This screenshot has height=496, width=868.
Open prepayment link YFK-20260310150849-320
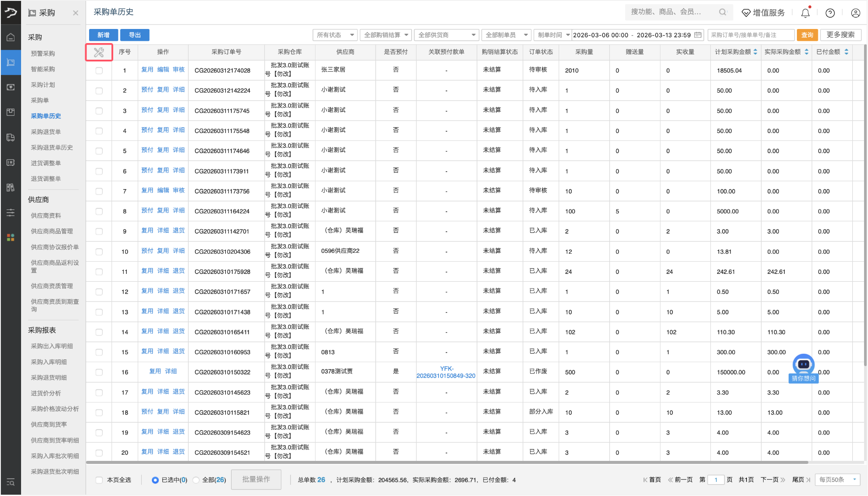pos(446,372)
